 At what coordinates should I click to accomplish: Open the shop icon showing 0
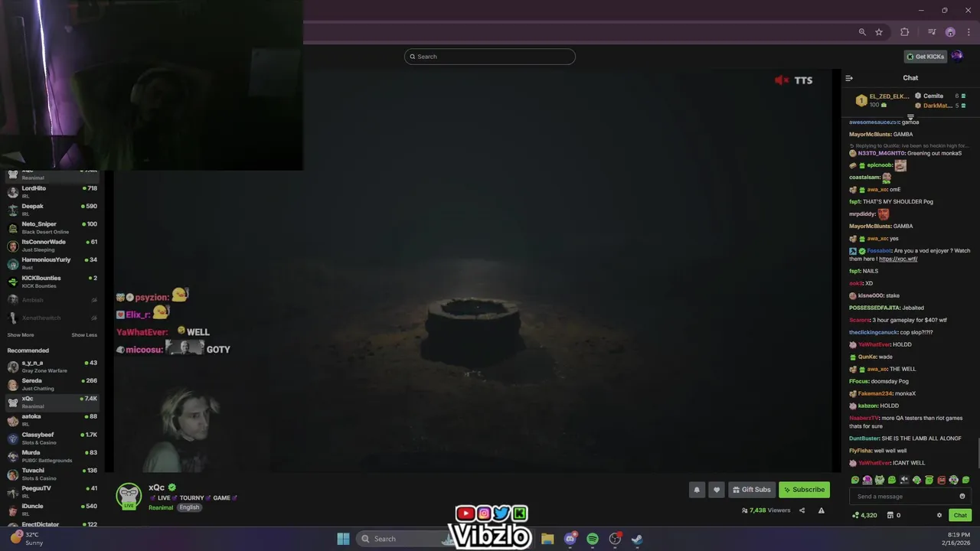tap(890, 515)
